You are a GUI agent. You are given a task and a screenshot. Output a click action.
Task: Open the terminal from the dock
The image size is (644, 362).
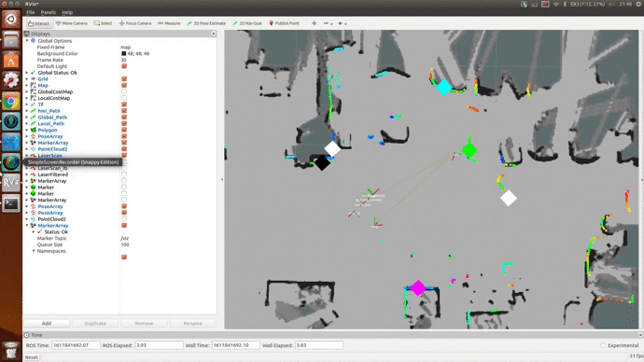11,203
